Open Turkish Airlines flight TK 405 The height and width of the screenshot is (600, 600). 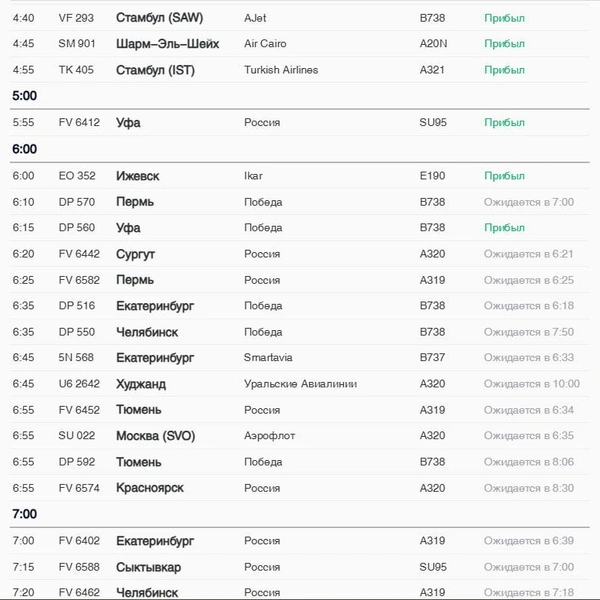click(300, 70)
